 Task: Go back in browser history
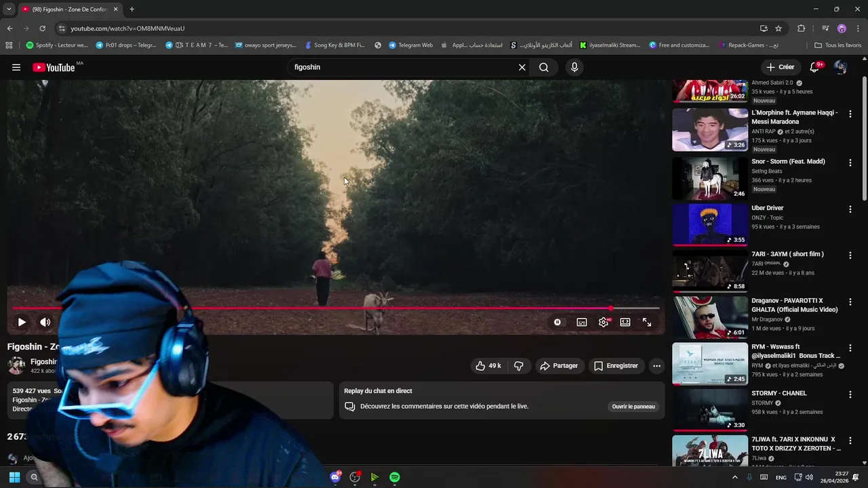(x=9, y=28)
